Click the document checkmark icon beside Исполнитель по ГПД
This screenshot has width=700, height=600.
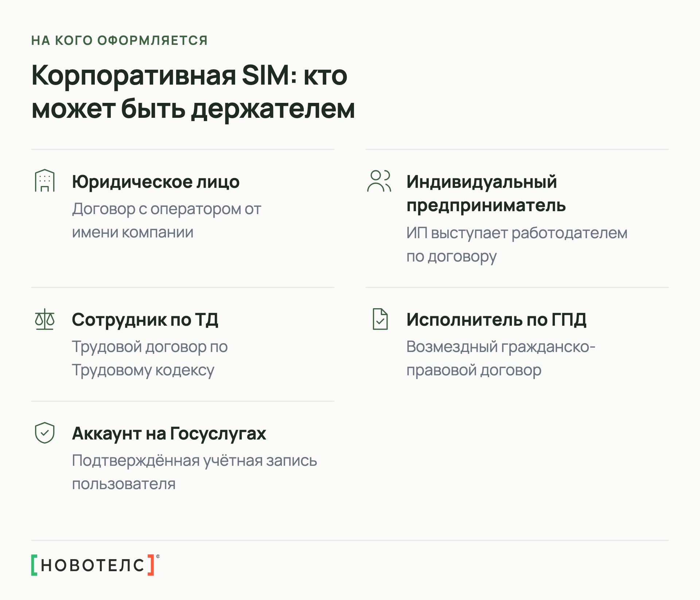click(x=380, y=319)
